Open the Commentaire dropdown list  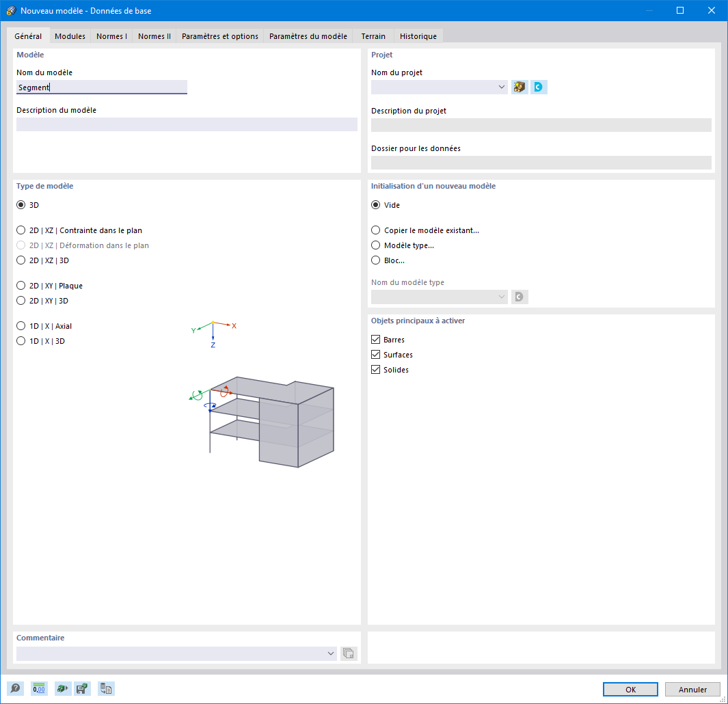tap(331, 653)
